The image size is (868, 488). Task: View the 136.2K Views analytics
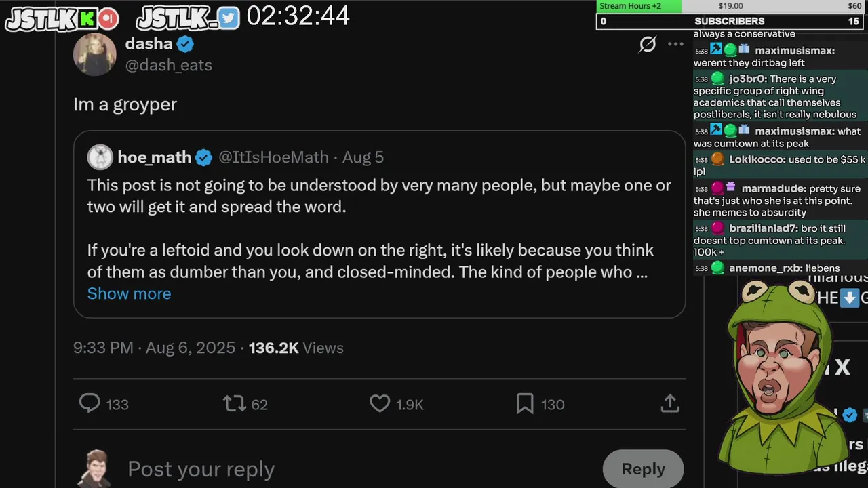(x=296, y=348)
